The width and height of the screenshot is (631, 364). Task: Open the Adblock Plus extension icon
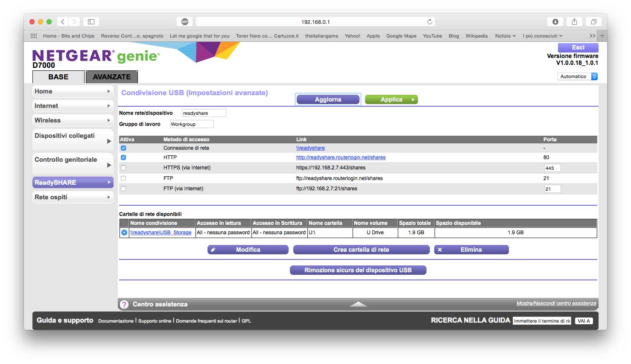pos(185,22)
